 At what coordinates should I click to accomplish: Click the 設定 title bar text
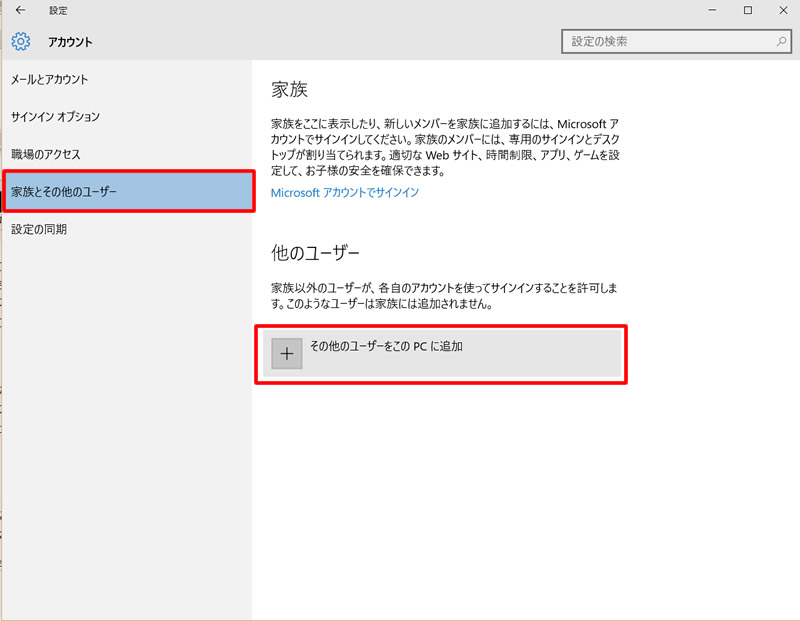[x=58, y=10]
